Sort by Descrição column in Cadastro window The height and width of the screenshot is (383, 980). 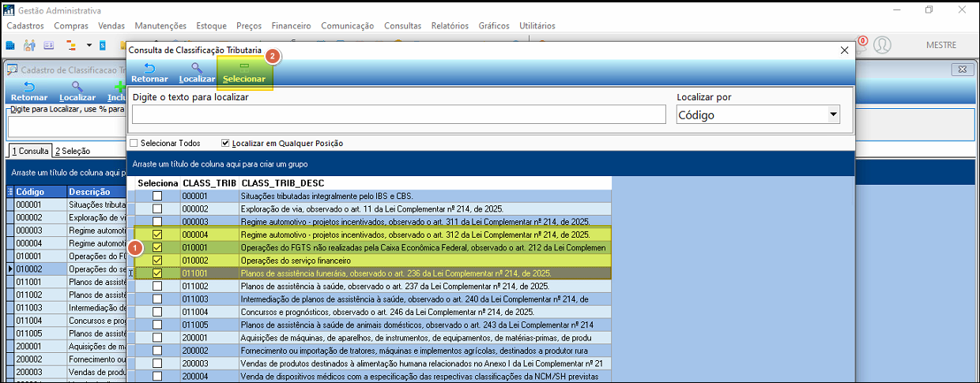click(x=96, y=192)
